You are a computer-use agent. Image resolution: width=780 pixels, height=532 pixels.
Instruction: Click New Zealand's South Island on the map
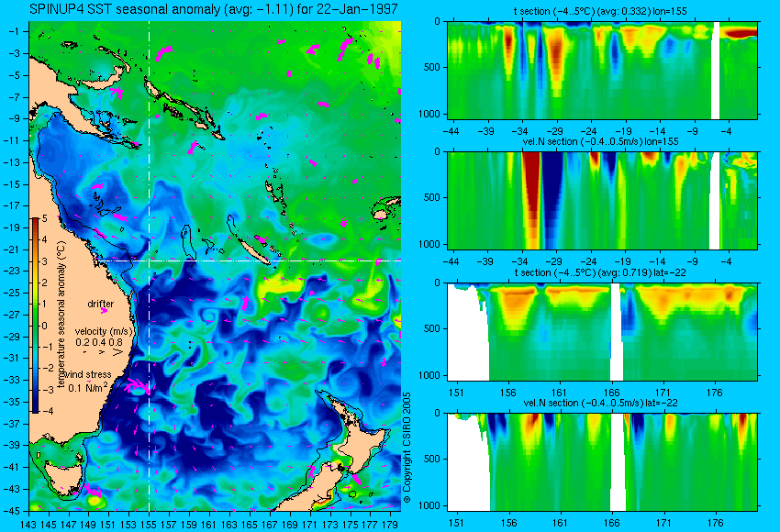[x=308, y=490]
